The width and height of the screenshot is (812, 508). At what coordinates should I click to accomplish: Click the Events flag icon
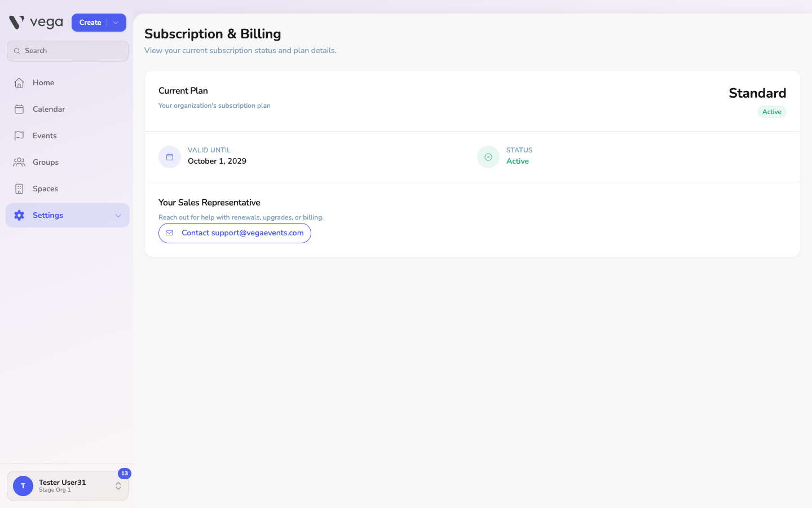click(x=19, y=136)
